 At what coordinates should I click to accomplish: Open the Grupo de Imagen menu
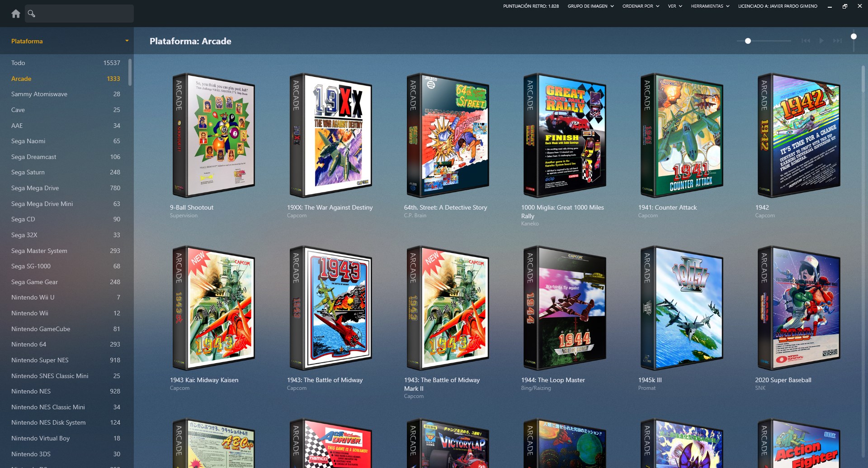pos(590,6)
